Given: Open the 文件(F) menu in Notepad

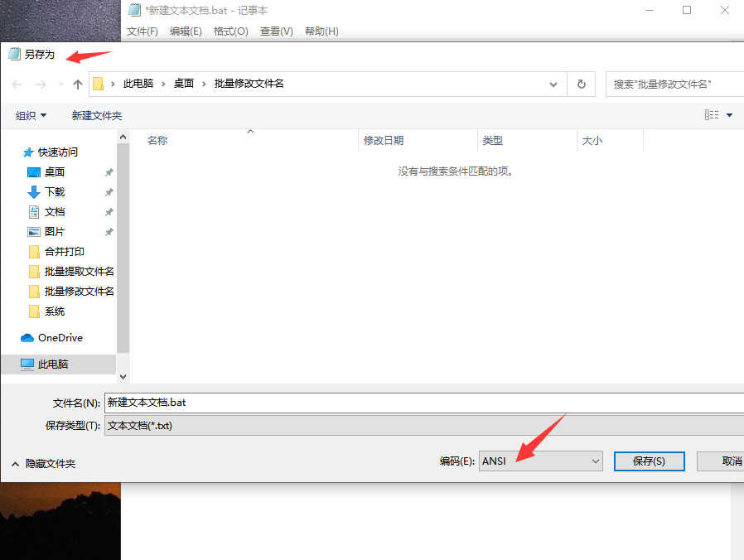Looking at the screenshot, I should click(142, 31).
